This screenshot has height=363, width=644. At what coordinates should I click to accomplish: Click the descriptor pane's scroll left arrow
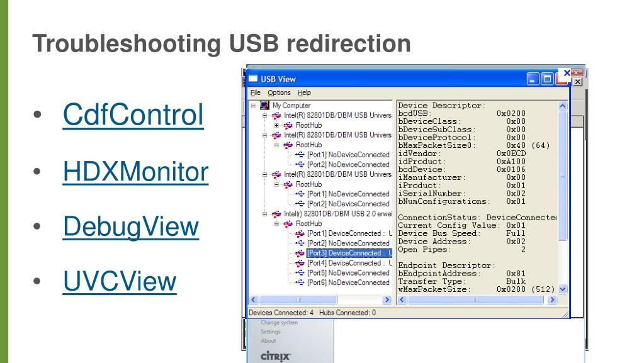(402, 300)
